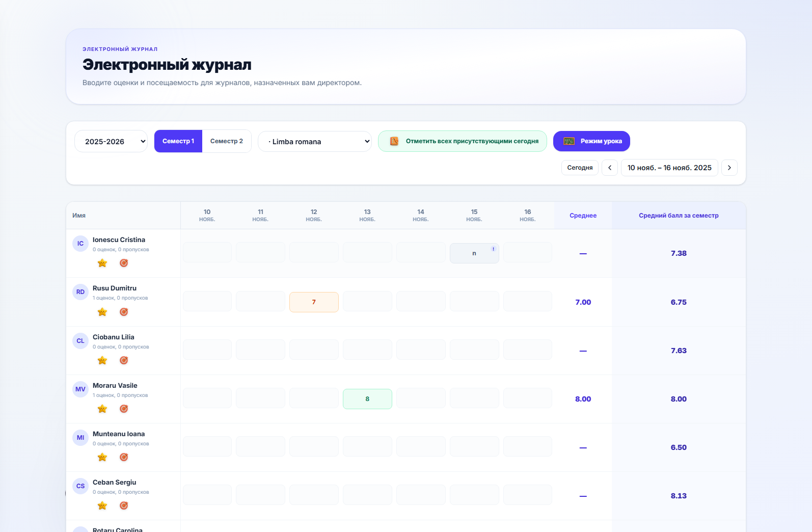Click the name Moraru Vasile
This screenshot has height=532, width=812.
[x=115, y=386]
